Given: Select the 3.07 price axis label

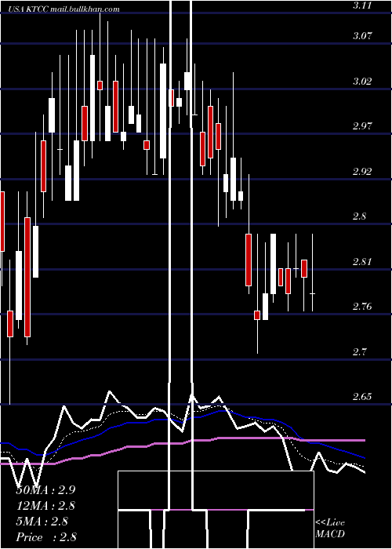Looking at the screenshot, I should click(362, 35).
